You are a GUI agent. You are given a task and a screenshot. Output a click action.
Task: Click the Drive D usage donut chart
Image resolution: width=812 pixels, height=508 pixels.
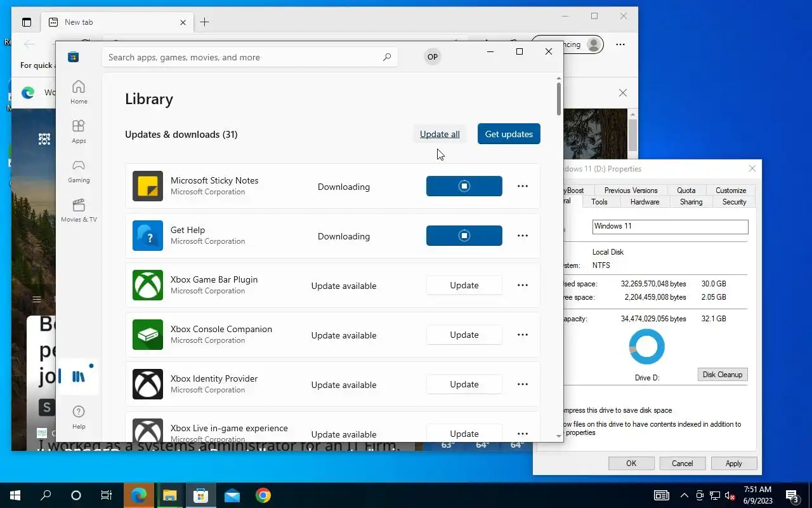click(647, 347)
